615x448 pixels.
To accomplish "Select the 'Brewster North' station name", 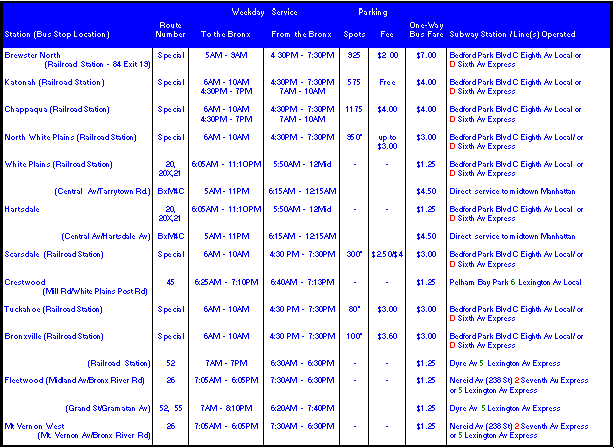I will click(x=32, y=55).
